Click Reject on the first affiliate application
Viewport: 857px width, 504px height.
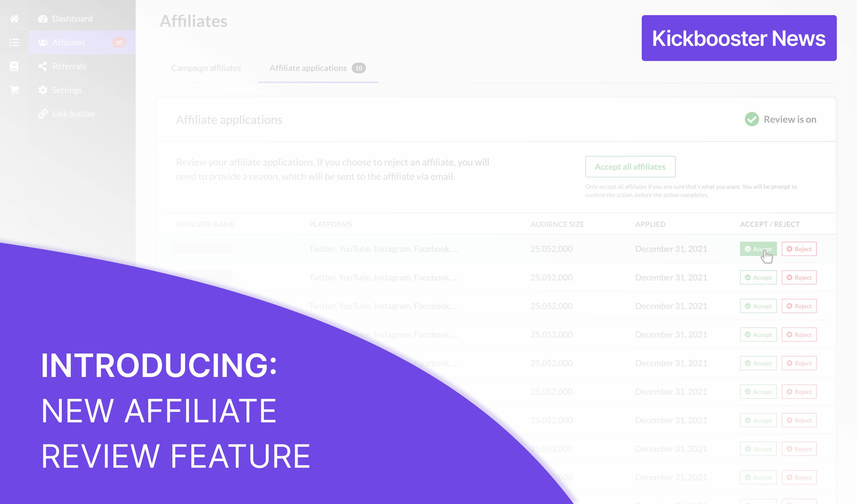(x=799, y=248)
